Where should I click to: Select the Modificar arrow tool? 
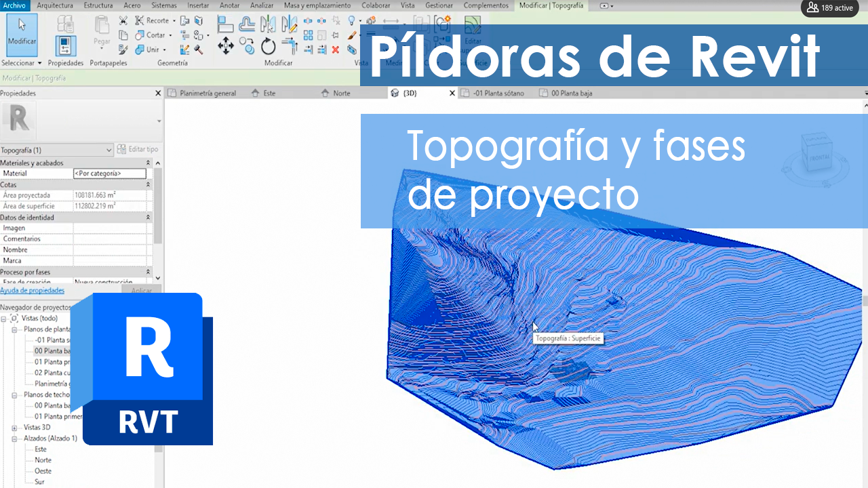pos(22,34)
